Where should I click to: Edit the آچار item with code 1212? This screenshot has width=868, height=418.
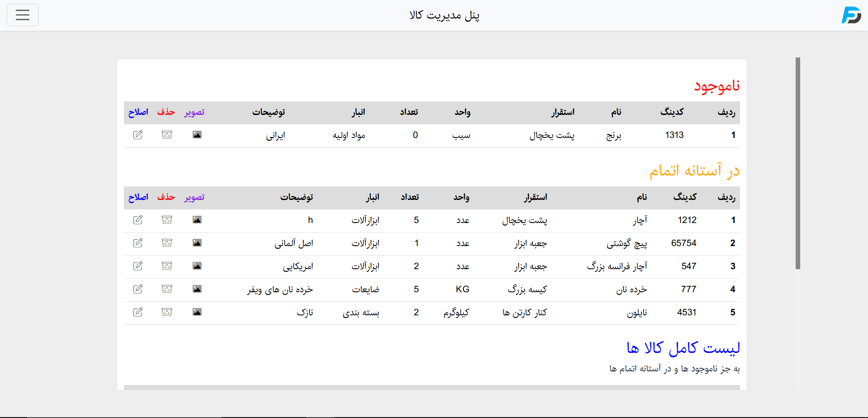coord(138,220)
